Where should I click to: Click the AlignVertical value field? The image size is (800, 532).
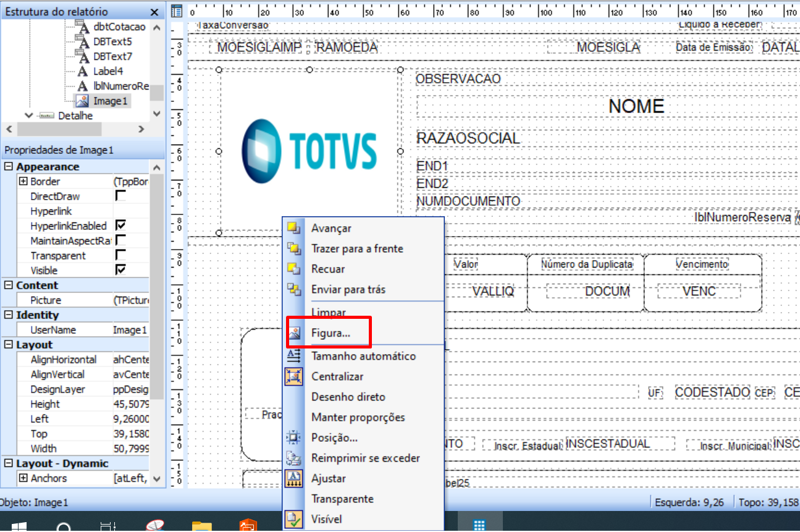point(131,374)
